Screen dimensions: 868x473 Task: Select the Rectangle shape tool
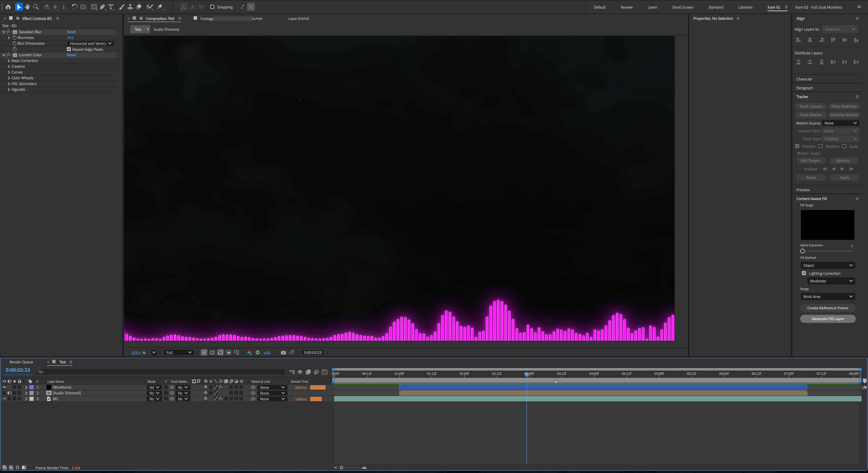click(94, 7)
